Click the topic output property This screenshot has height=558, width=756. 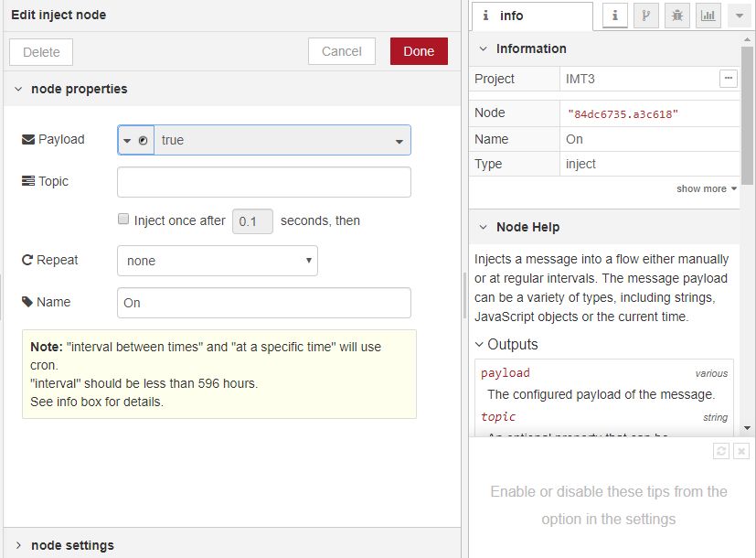click(498, 416)
